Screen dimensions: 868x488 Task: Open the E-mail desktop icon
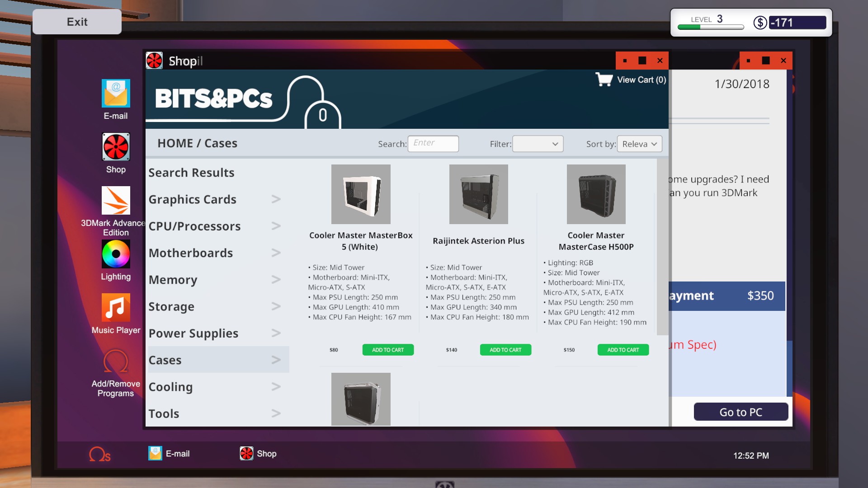116,94
